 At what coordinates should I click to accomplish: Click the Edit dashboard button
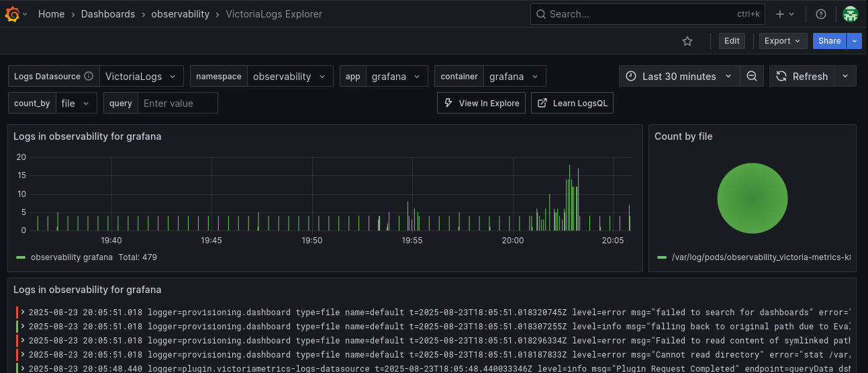coord(732,41)
